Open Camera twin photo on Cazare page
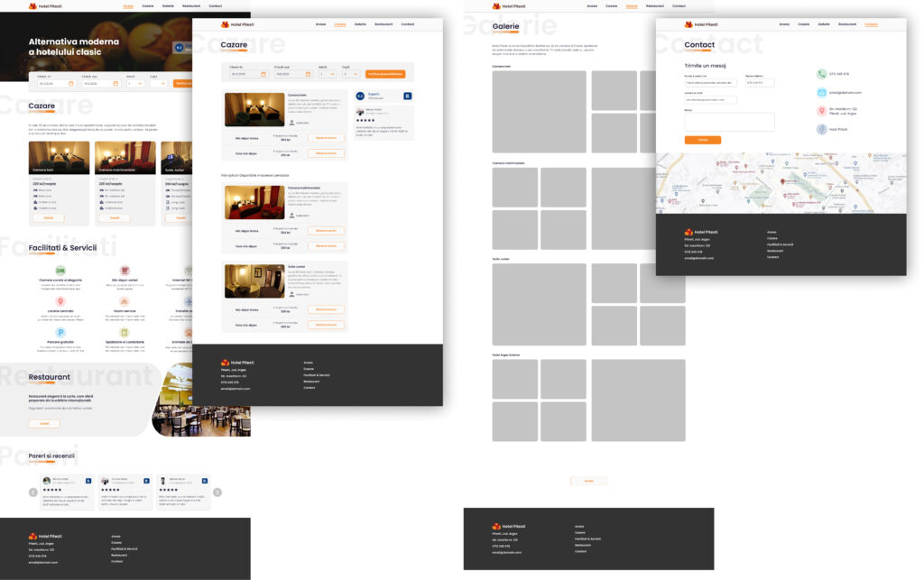This screenshot has width=924, height=580. tap(253, 109)
